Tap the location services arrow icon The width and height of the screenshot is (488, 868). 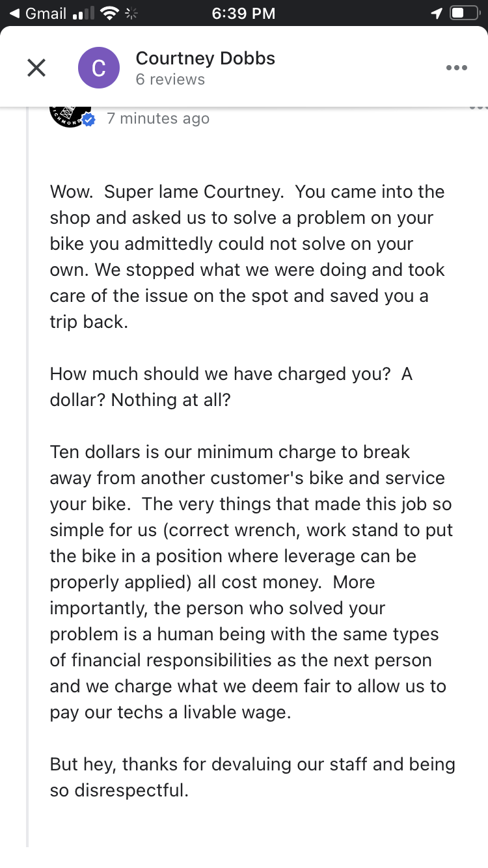tap(435, 13)
